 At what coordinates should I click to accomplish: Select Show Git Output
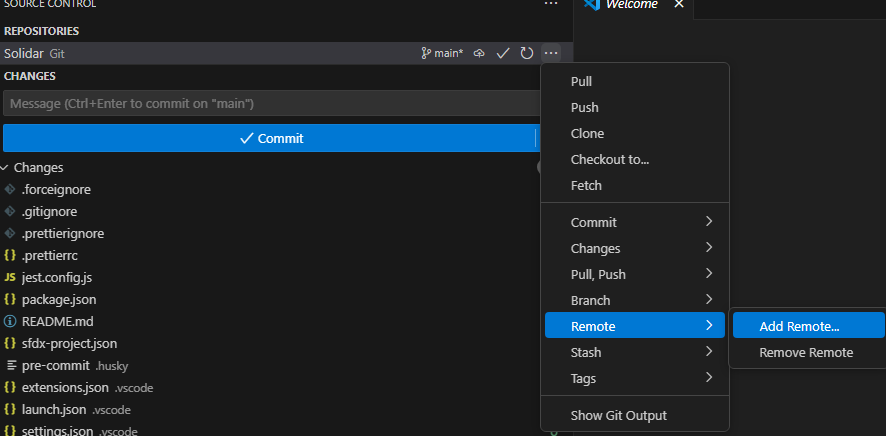[635, 416]
